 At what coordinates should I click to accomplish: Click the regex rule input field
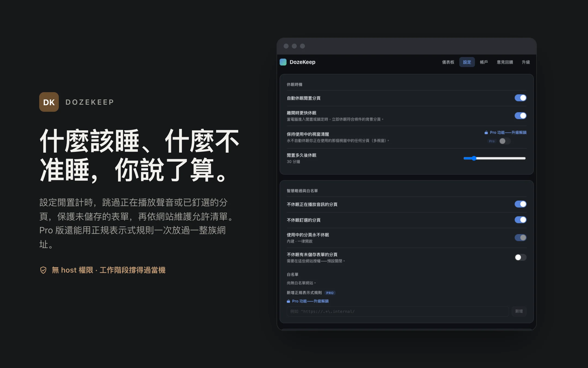(398, 311)
